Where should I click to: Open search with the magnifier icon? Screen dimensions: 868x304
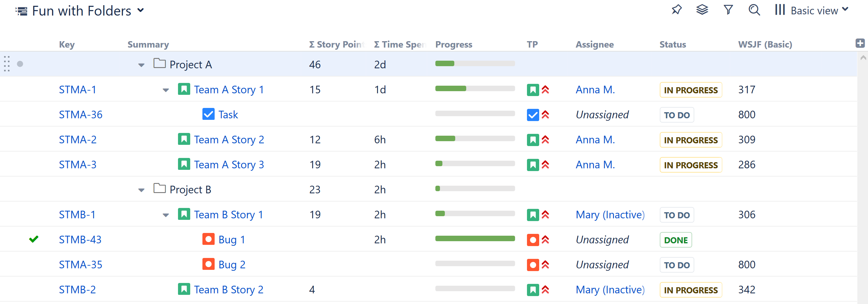point(754,10)
